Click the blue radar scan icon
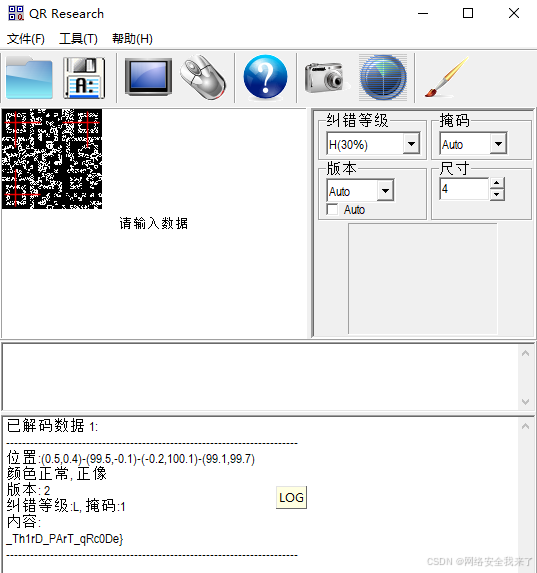 (383, 77)
